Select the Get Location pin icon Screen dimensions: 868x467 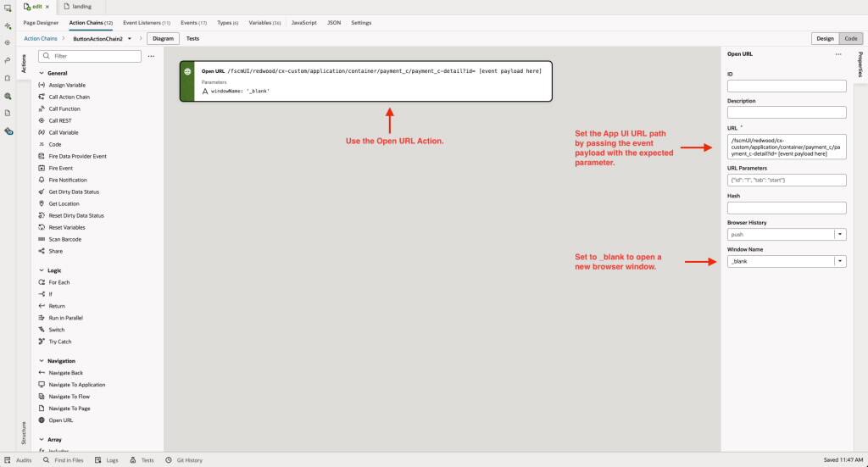click(42, 203)
